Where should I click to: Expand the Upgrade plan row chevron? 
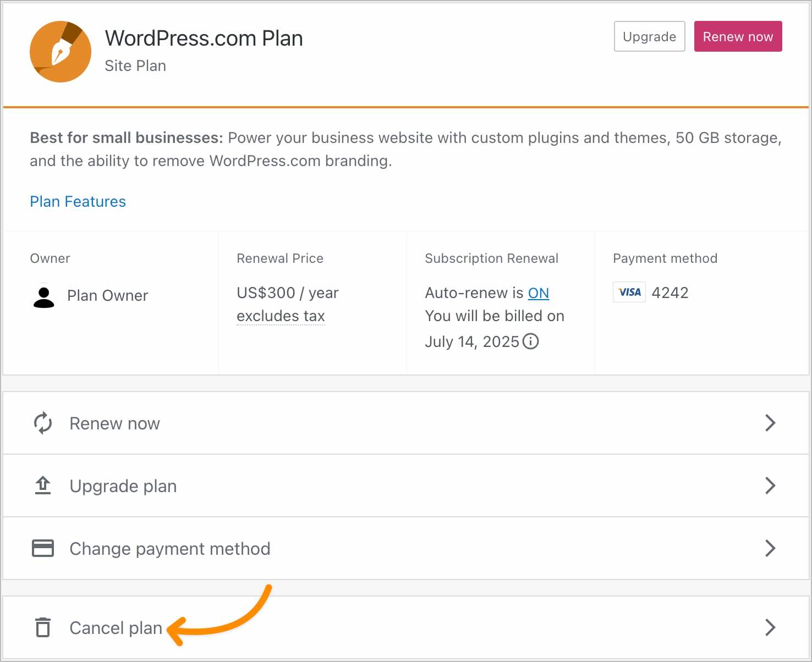770,486
